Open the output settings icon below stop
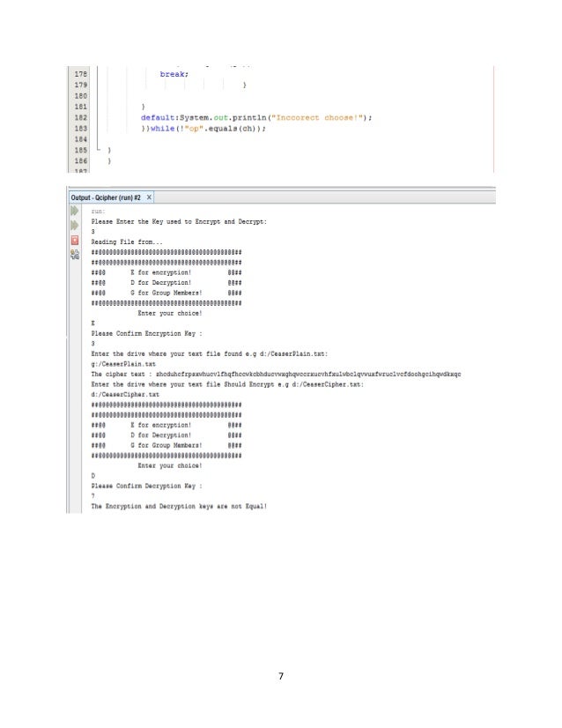The image size is (562, 728). pos(75,255)
